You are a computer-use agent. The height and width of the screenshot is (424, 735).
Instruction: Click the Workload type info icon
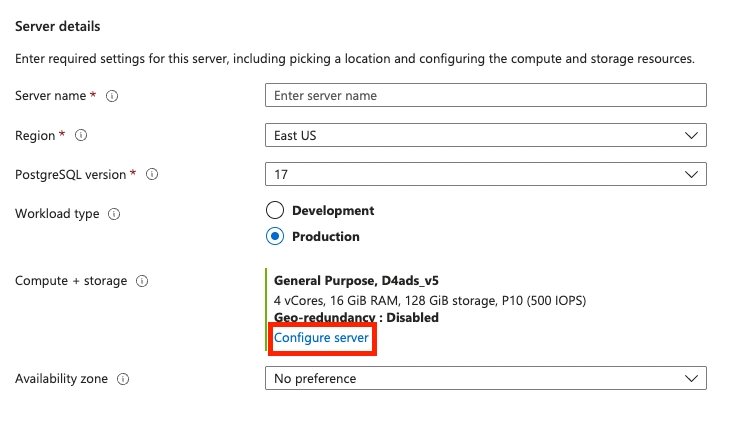point(114,214)
